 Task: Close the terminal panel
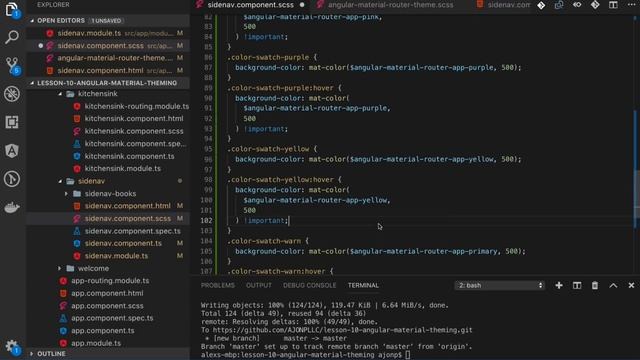[631, 285]
